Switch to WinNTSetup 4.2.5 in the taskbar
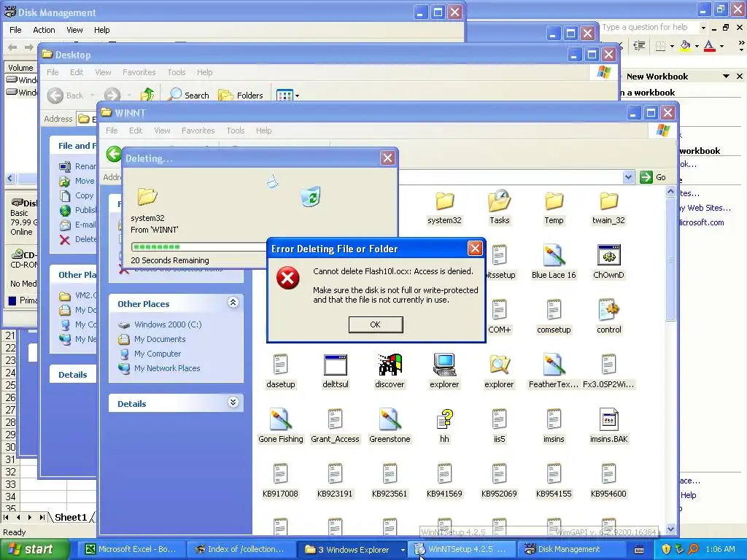Image resolution: width=747 pixels, height=560 pixels. click(x=462, y=549)
